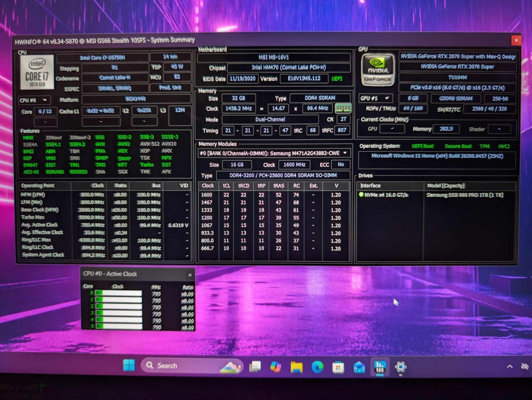Open File Explorer from the taskbar
Viewport: 532px width, 400px height.
click(x=297, y=367)
